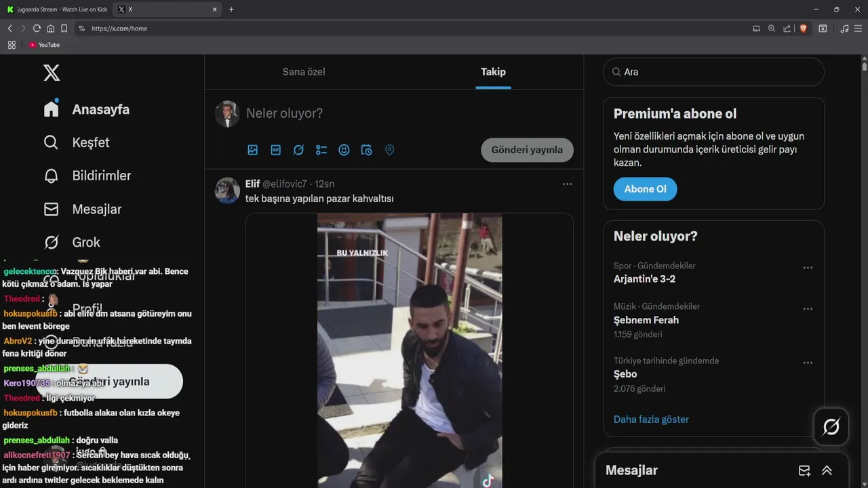868x488 pixels.
Task: Add a poll to the post
Action: point(321,150)
